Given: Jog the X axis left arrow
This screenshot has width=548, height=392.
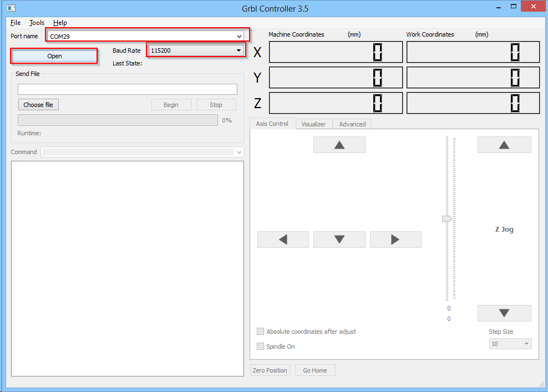Looking at the screenshot, I should coord(283,239).
